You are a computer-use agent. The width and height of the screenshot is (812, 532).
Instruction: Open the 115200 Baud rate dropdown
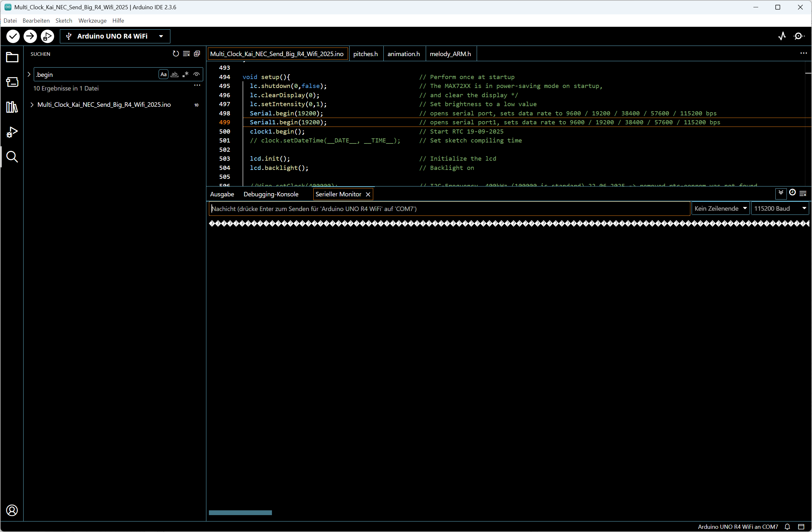tap(780, 209)
